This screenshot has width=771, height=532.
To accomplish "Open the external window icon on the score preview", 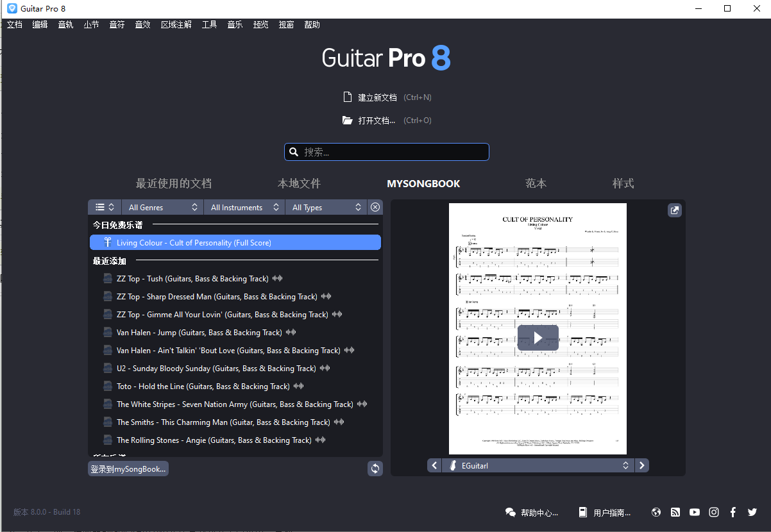I will (x=674, y=210).
